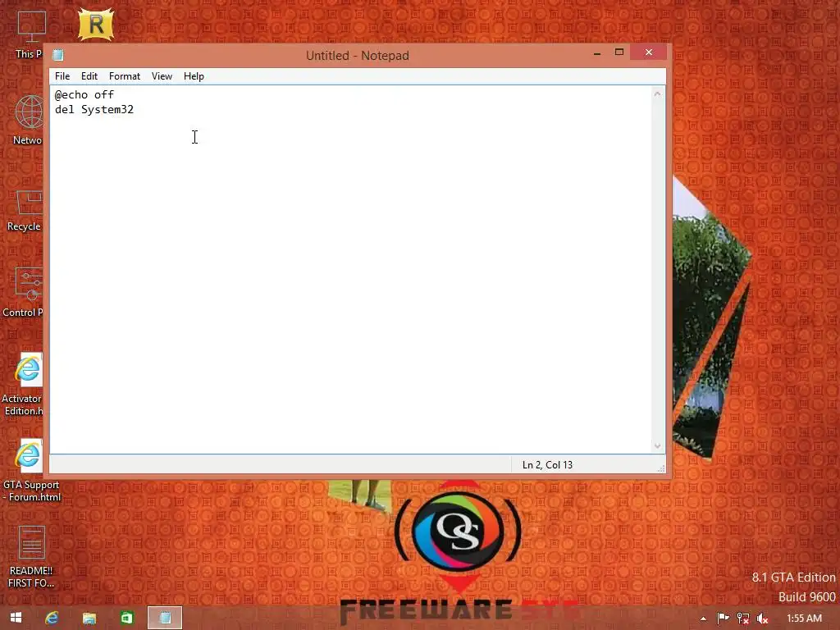
Task: Select the yellow R desktop icon
Action: pos(96,24)
